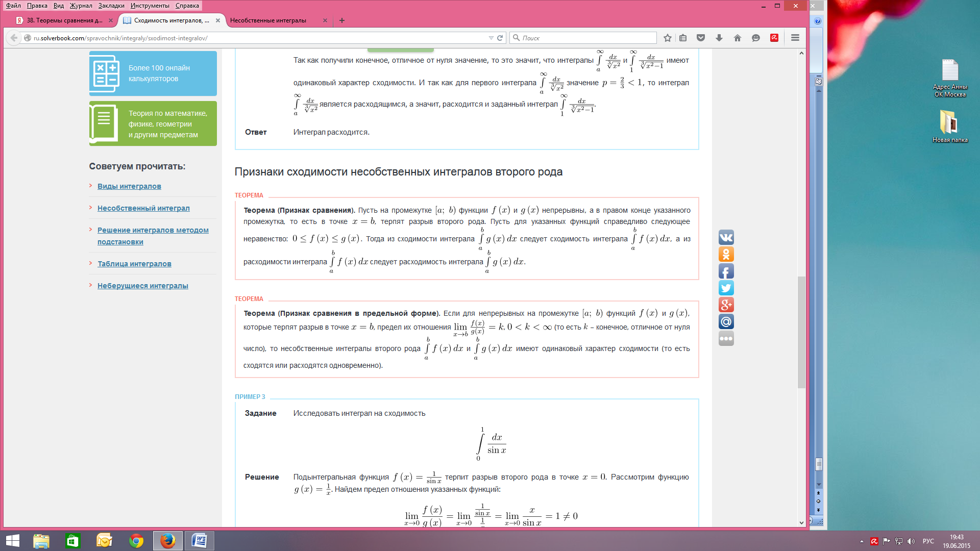Open Решение интегралов методом подстановки link
This screenshot has width=980, height=551.
pyautogui.click(x=153, y=236)
